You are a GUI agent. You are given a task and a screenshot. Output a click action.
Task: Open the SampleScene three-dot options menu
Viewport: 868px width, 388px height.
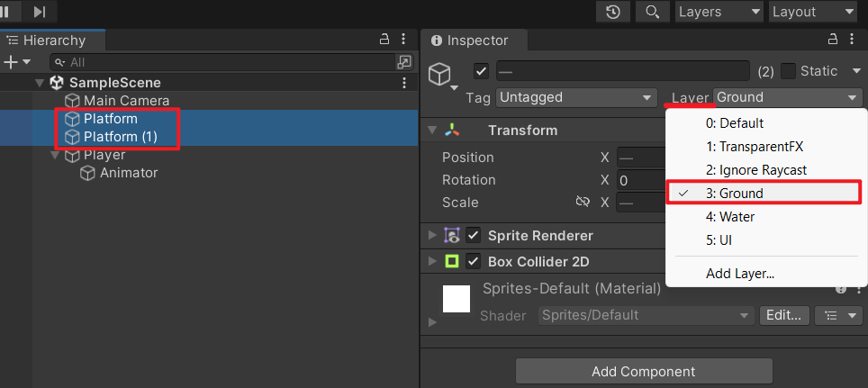pyautogui.click(x=404, y=83)
